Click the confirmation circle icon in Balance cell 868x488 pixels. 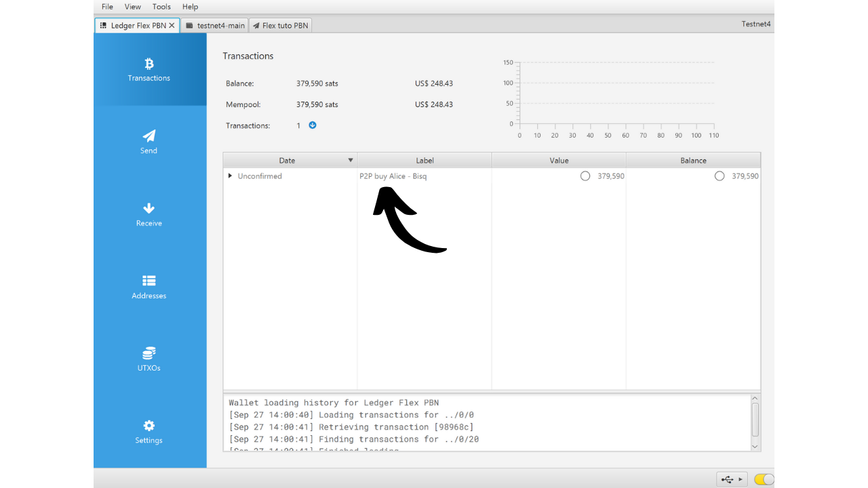click(x=719, y=176)
